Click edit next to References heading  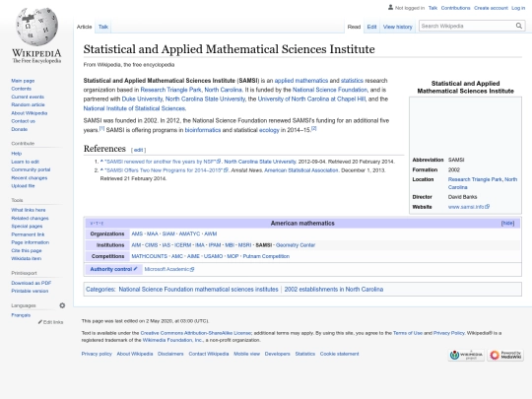click(x=139, y=150)
